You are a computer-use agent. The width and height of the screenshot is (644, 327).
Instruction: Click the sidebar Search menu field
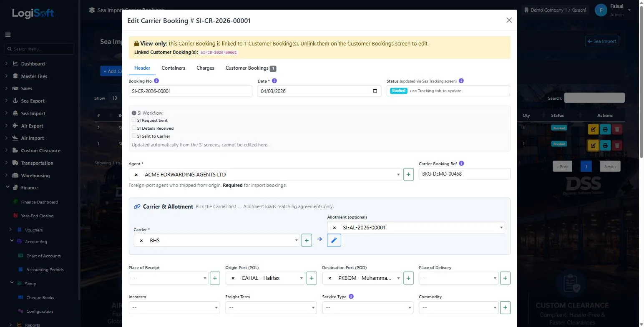click(40, 49)
